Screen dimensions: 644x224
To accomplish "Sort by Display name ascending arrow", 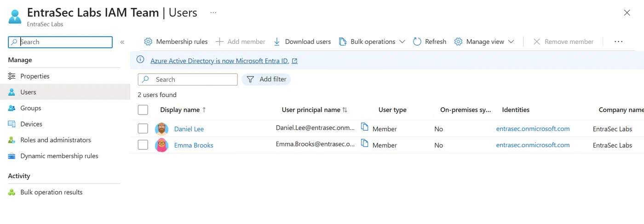I will [204, 110].
